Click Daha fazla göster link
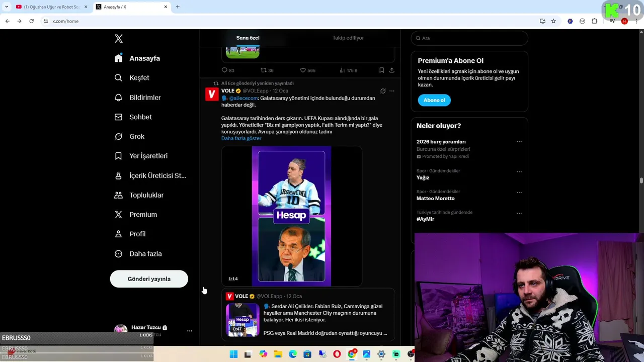The height and width of the screenshot is (362, 644). click(x=241, y=138)
